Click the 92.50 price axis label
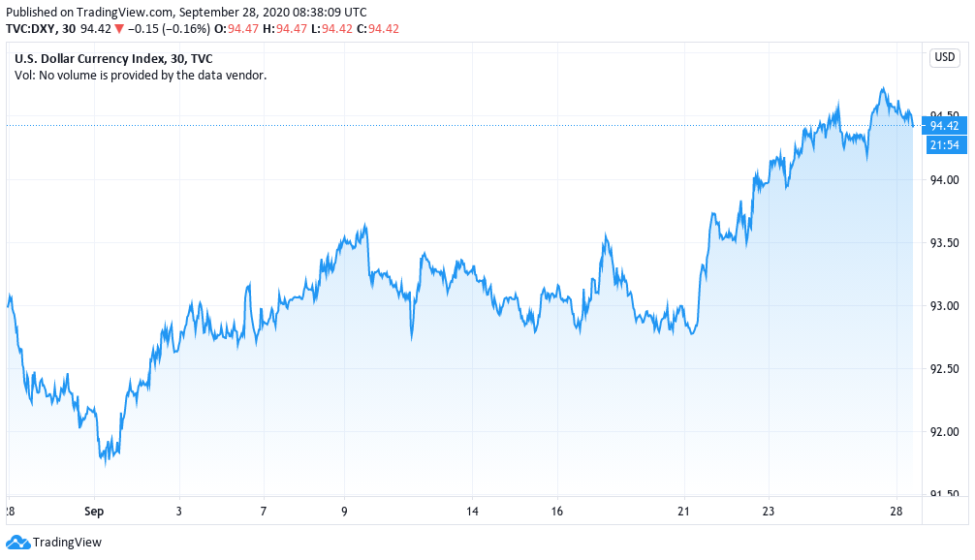This screenshot has width=975, height=560. [944, 369]
